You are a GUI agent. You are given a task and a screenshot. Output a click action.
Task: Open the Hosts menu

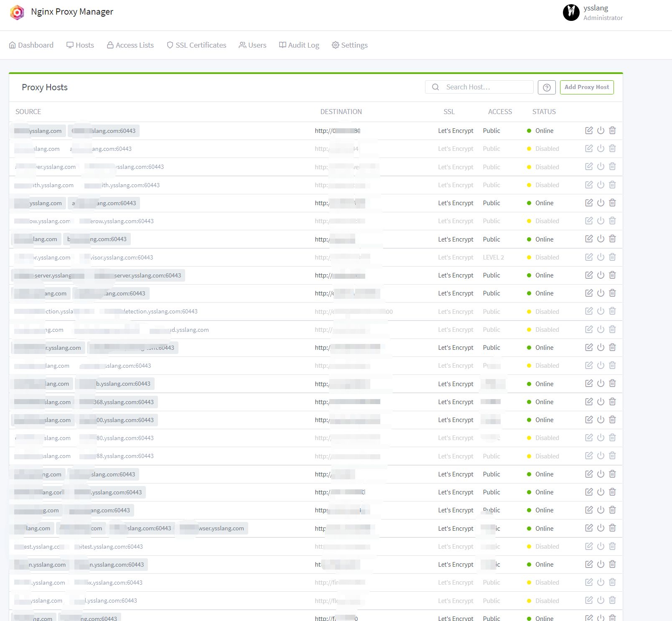[80, 45]
